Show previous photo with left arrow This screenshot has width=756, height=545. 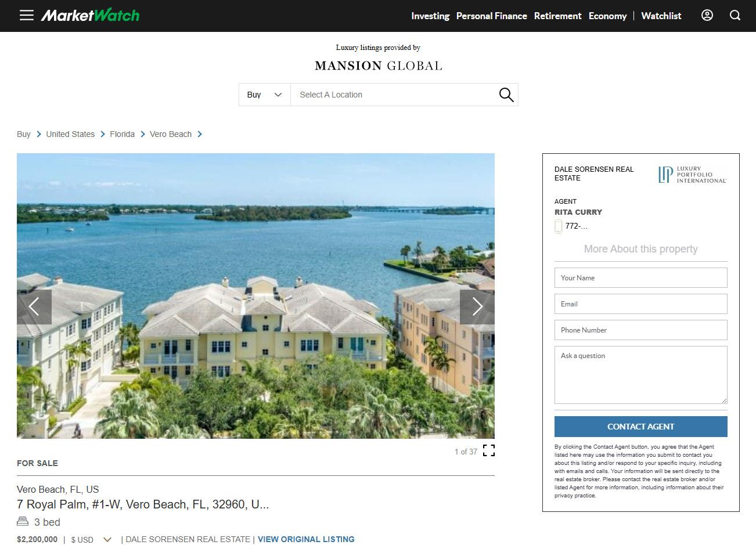click(x=34, y=306)
